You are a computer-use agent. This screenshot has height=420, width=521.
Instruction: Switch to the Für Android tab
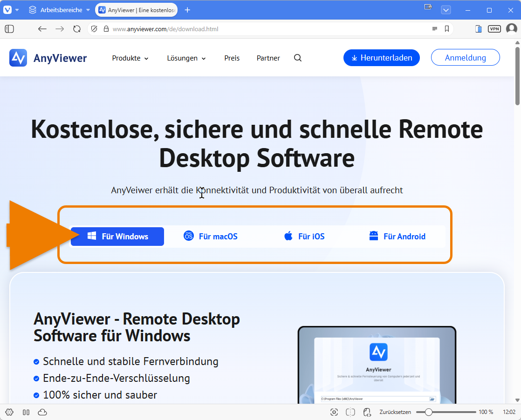click(x=397, y=237)
